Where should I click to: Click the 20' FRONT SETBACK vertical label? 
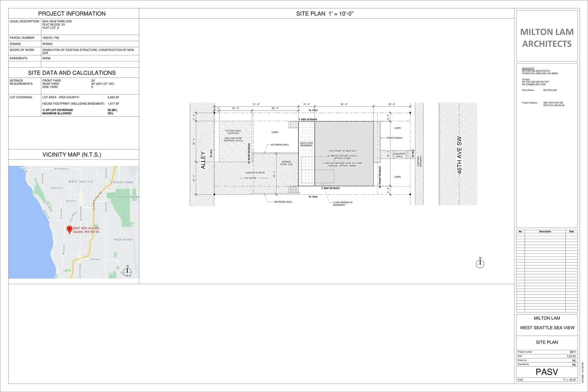(x=380, y=177)
